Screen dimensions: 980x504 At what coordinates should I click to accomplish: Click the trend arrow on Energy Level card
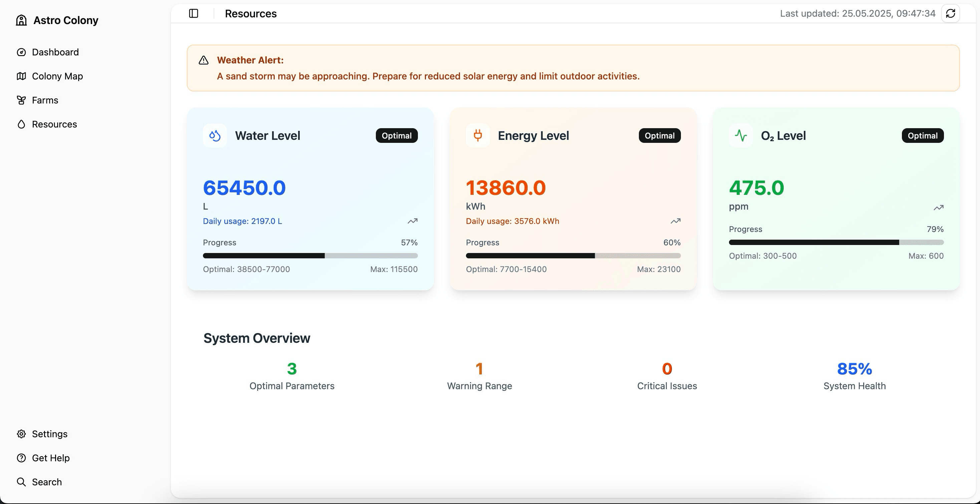tap(675, 221)
